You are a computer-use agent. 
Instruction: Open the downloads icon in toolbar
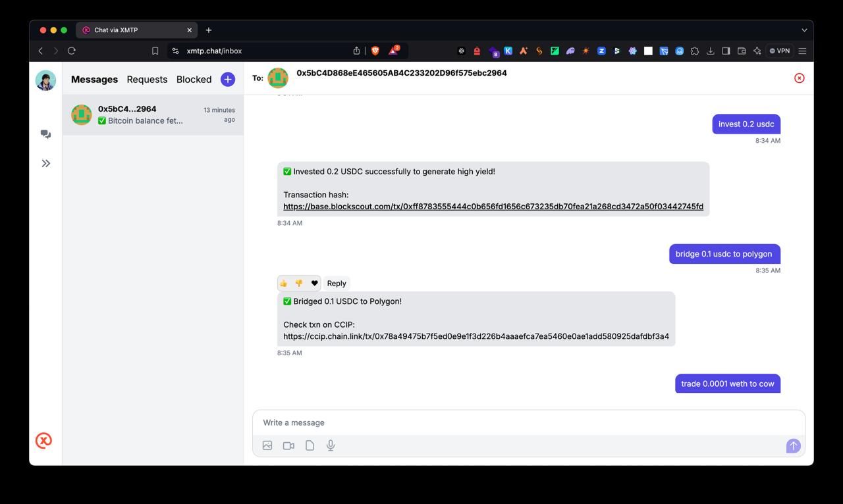tap(711, 51)
